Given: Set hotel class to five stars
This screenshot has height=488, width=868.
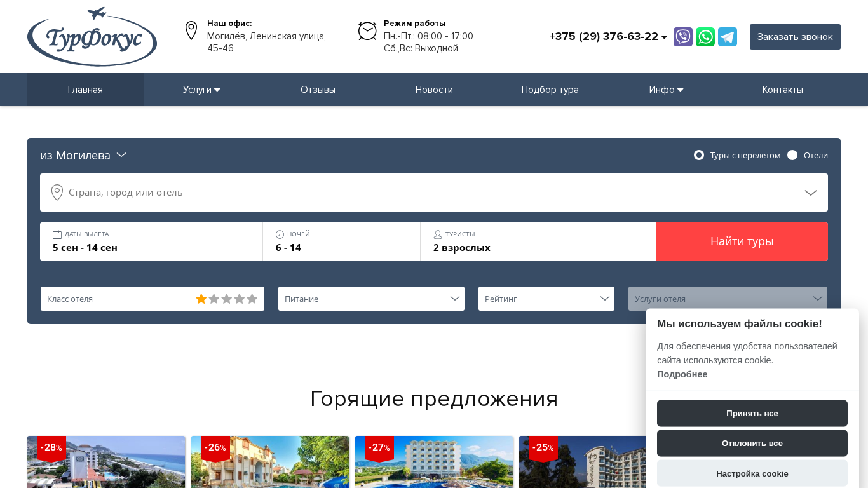Looking at the screenshot, I should tap(252, 299).
